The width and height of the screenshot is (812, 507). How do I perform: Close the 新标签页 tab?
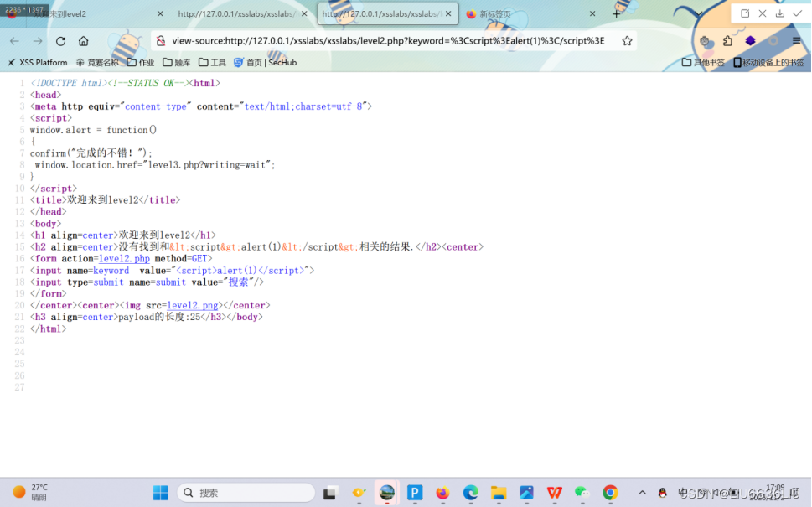coord(592,14)
